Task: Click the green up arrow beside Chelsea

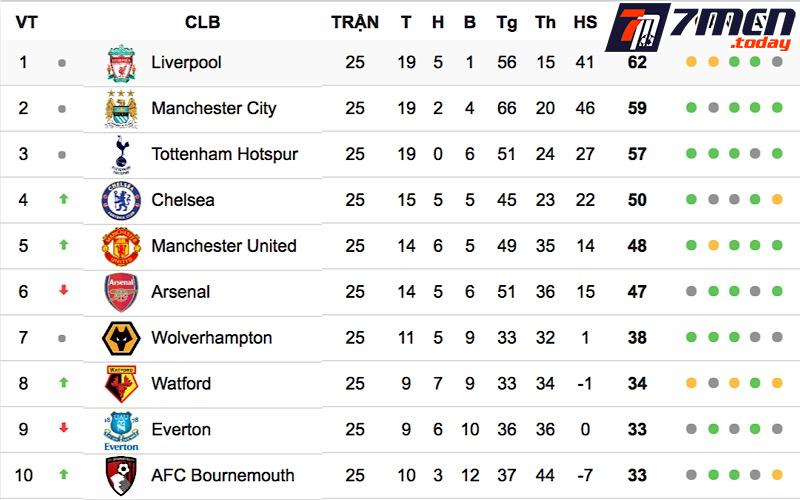Action: pos(63,200)
